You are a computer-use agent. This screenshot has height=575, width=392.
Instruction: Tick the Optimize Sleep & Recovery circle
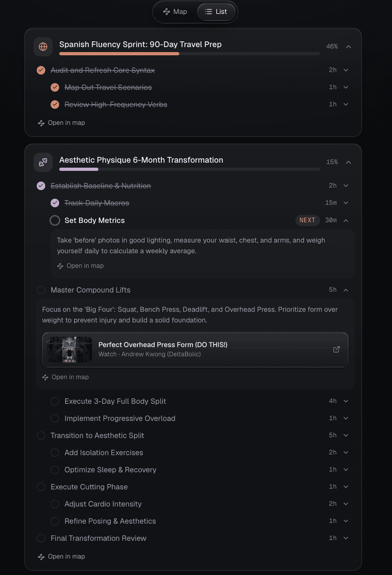(x=55, y=470)
